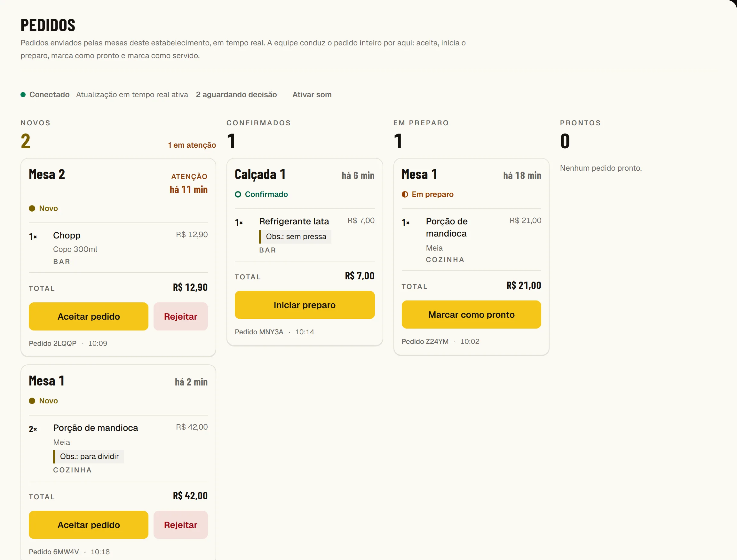Click the Em preparo half-circle icon
The image size is (737, 560).
pos(405,194)
